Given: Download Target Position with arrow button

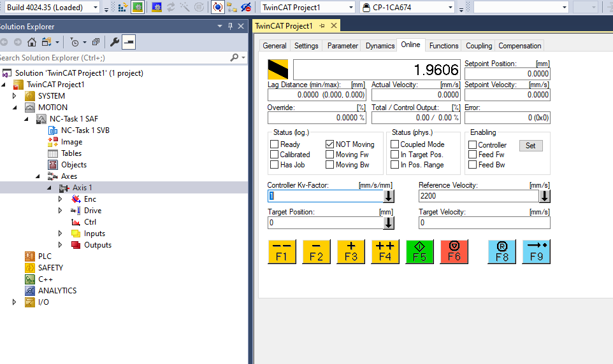Looking at the screenshot, I should coord(389,223).
